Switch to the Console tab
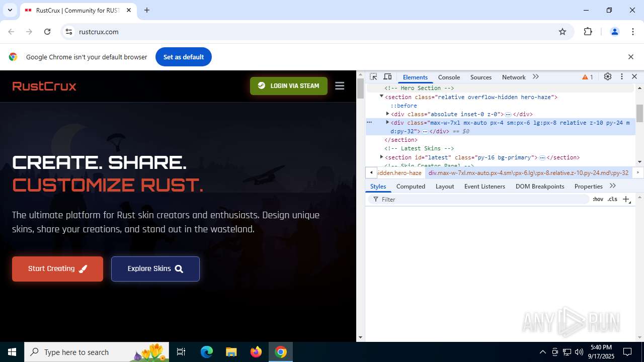Image resolution: width=644 pixels, height=362 pixels. coord(449,77)
